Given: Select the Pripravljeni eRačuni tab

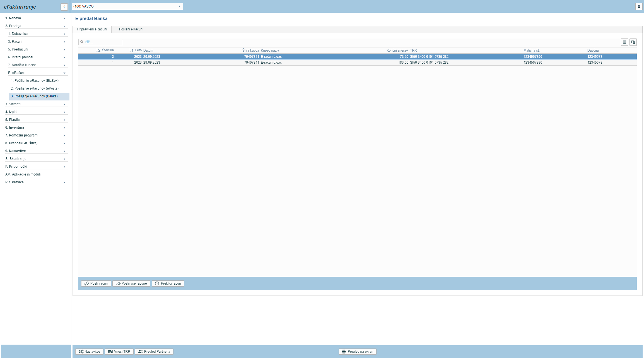Looking at the screenshot, I should pyautogui.click(x=92, y=29).
